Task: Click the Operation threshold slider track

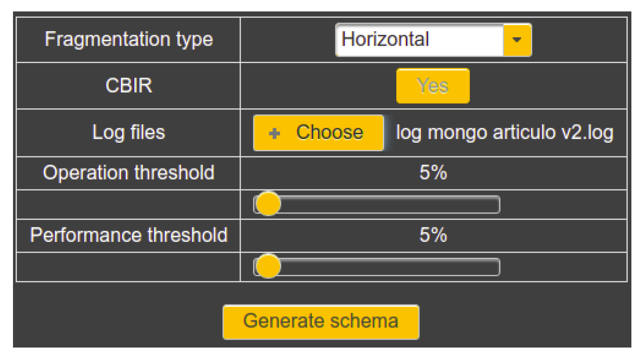Action: click(x=377, y=205)
